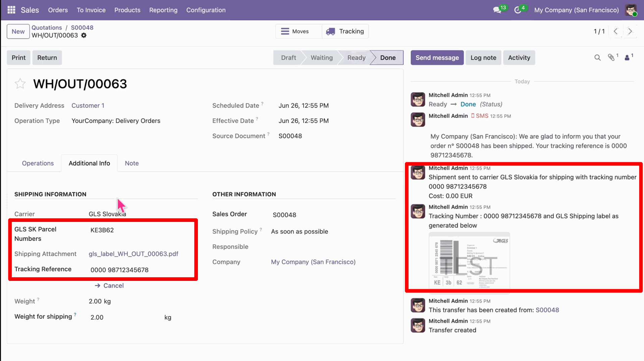Image resolution: width=644 pixels, height=361 pixels.
Task: Go to the next record
Action: coord(630,31)
